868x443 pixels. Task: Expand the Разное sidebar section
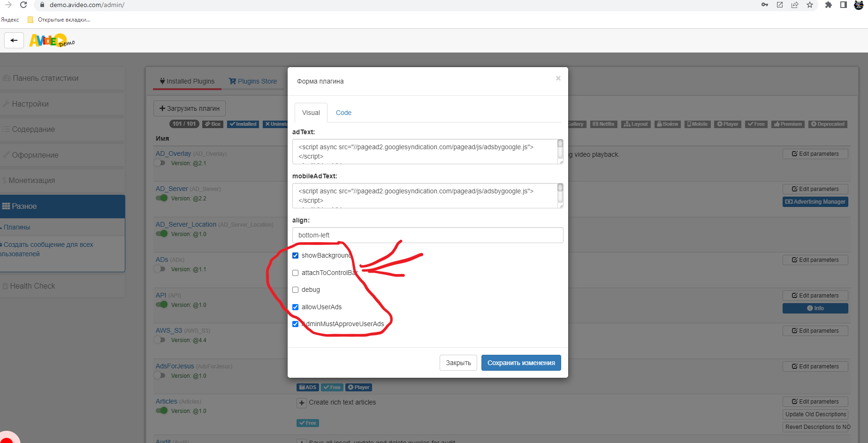click(62, 206)
